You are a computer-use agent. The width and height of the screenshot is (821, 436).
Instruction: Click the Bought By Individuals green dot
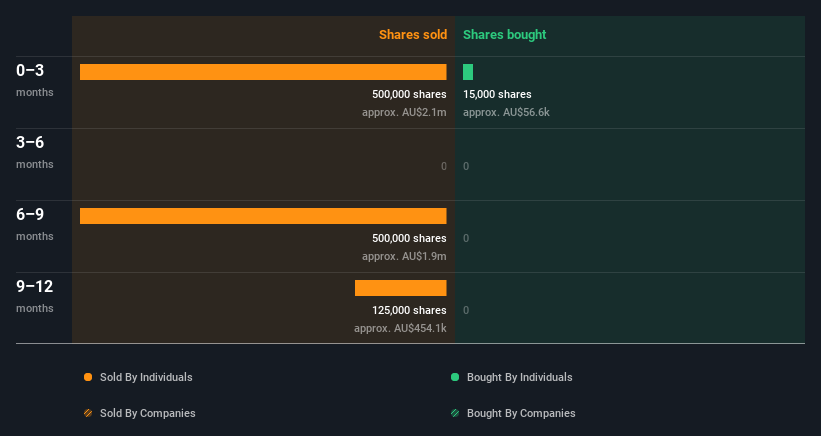coord(455,377)
